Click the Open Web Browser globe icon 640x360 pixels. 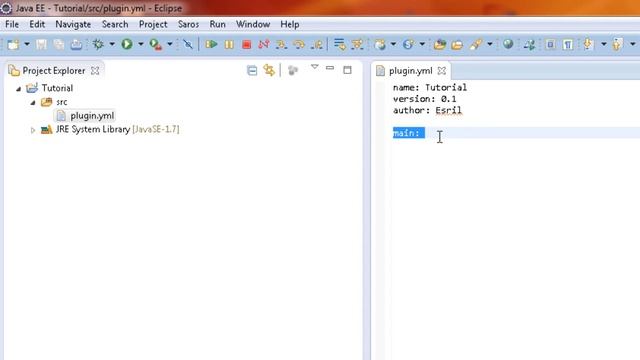(508, 44)
